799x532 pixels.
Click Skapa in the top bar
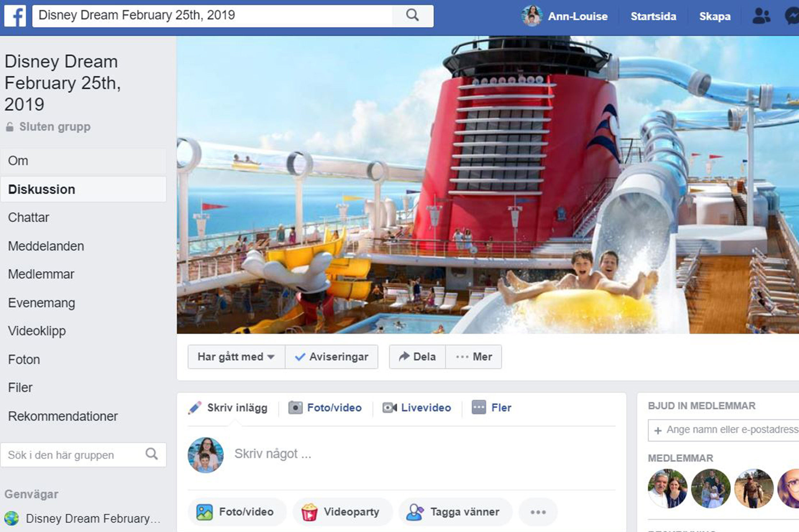tap(715, 16)
